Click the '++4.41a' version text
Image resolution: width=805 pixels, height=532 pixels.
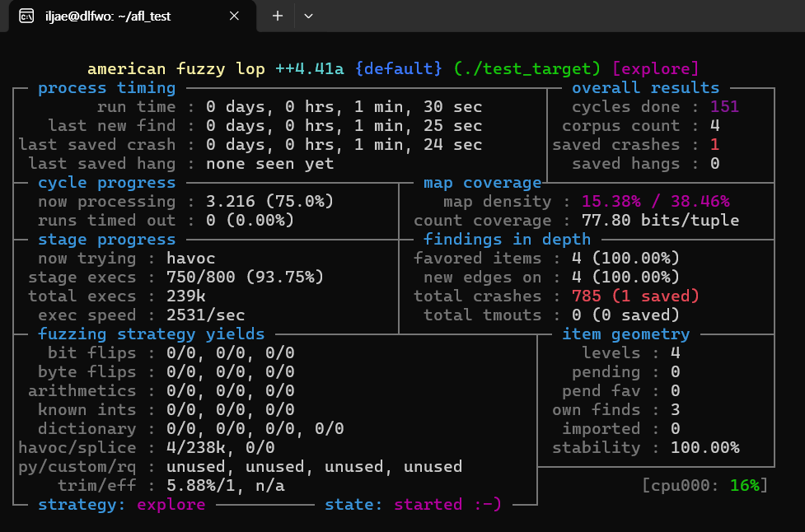pyautogui.click(x=310, y=68)
